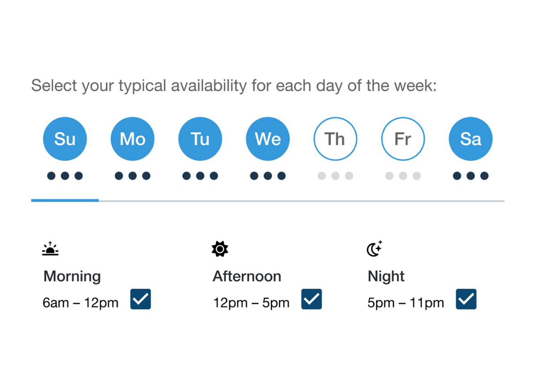Uncheck the Night 5pm – 11pm checkbox
Viewport: 536px width, 392px height.
(x=466, y=299)
